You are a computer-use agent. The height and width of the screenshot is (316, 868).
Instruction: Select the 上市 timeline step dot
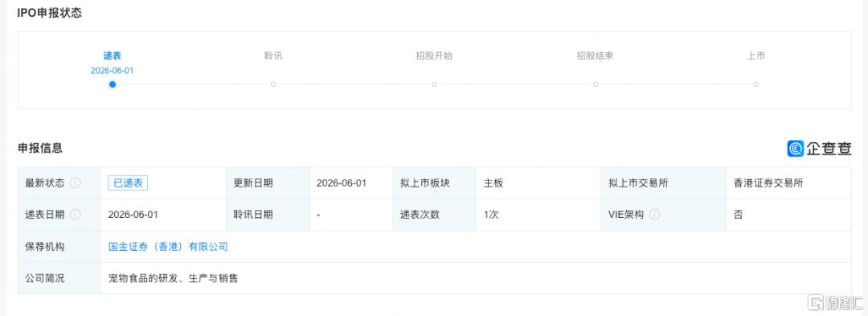(755, 84)
